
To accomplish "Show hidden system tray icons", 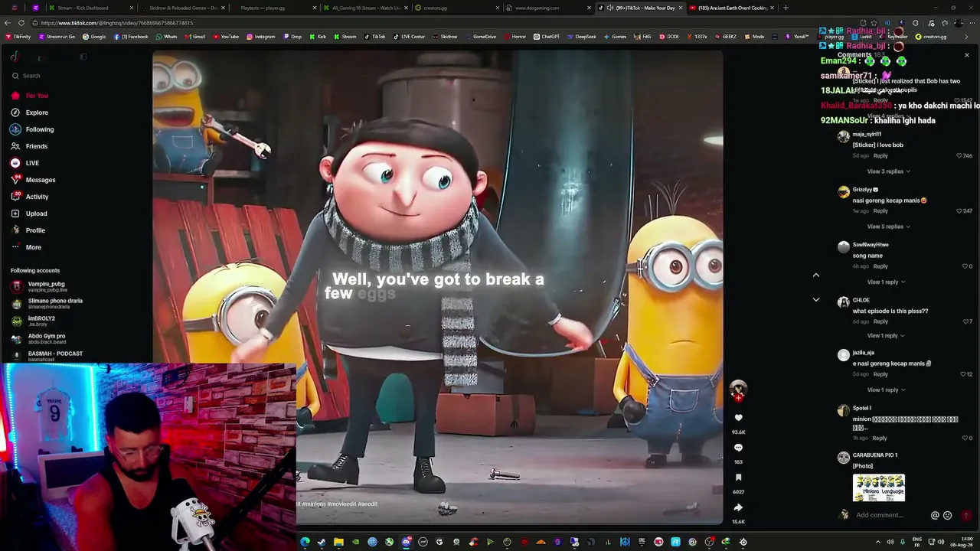I will 878,543.
